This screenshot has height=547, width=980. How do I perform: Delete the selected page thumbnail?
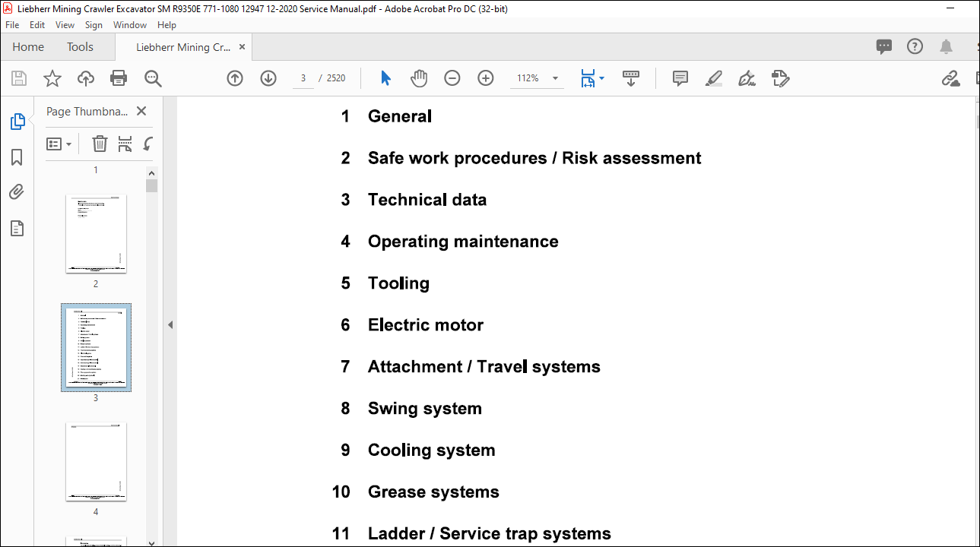point(100,144)
